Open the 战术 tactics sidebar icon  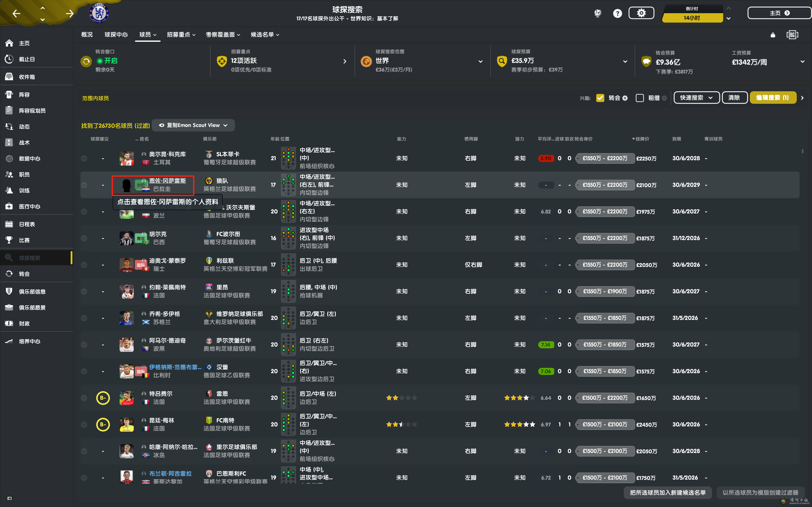9,142
